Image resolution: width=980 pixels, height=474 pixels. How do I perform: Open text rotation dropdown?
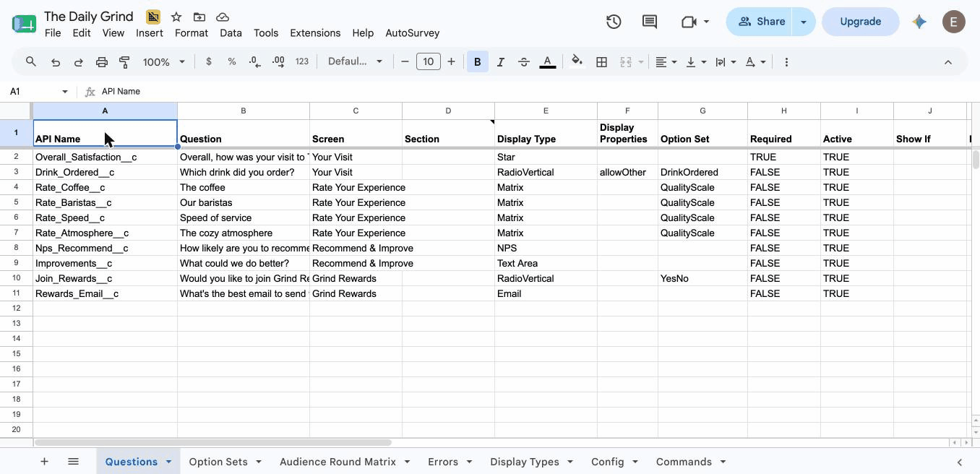click(755, 62)
